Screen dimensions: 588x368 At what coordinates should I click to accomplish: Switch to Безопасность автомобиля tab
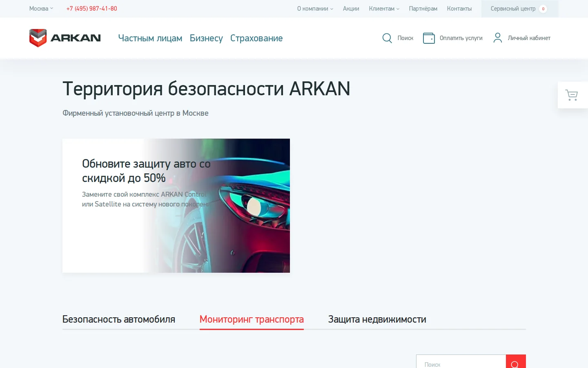coord(119,319)
